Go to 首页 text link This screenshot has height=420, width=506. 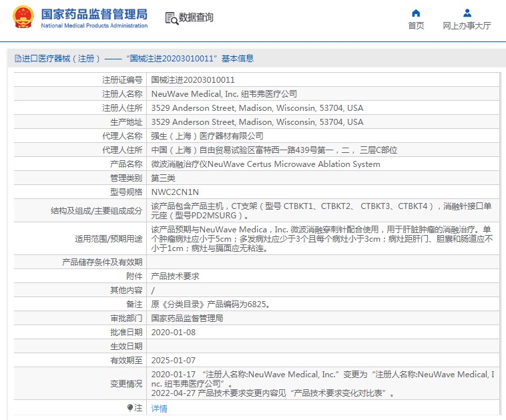416,26
